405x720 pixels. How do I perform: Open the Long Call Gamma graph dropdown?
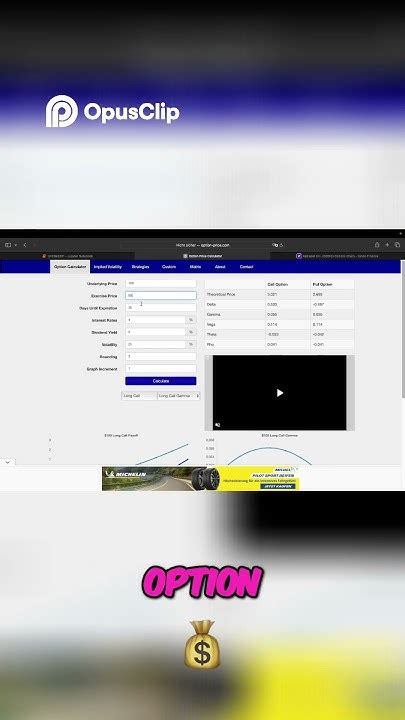pyautogui.click(x=179, y=396)
